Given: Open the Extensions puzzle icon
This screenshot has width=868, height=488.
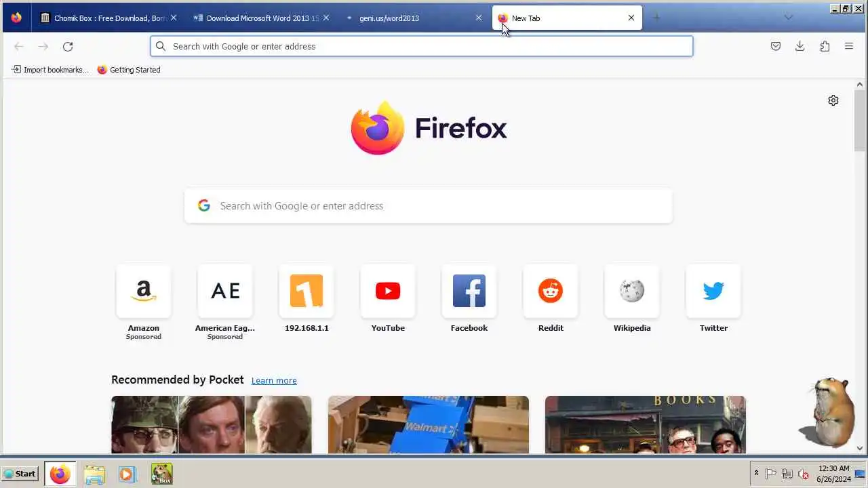Looking at the screenshot, I should pyautogui.click(x=825, y=46).
